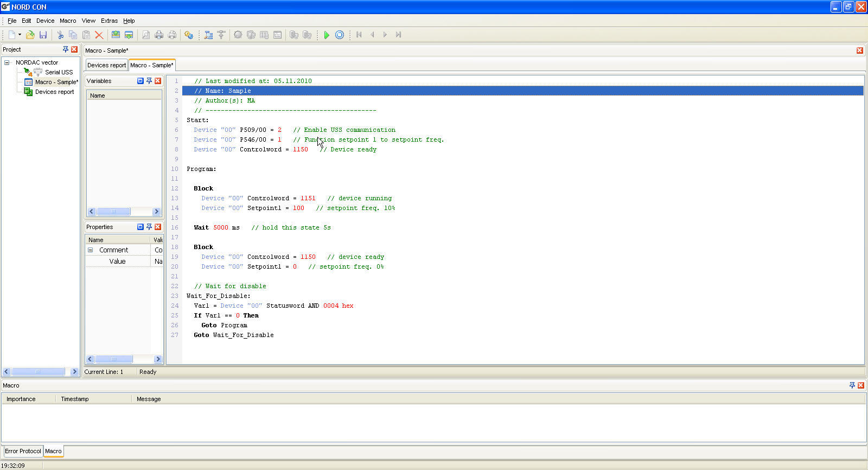This screenshot has width=868, height=470.
Task: Click the parameter table grid icon
Action: (264, 35)
